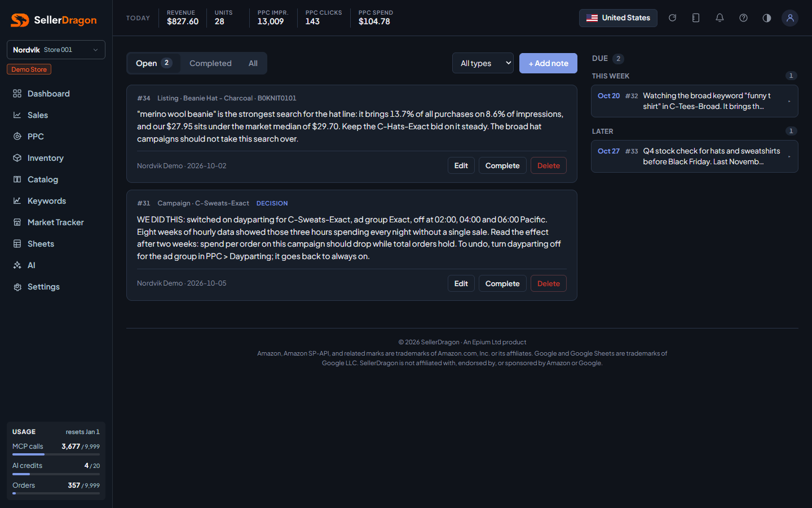This screenshot has width=812, height=508.
Task: Go to Sales in the sidebar
Action: [x=56, y=115]
